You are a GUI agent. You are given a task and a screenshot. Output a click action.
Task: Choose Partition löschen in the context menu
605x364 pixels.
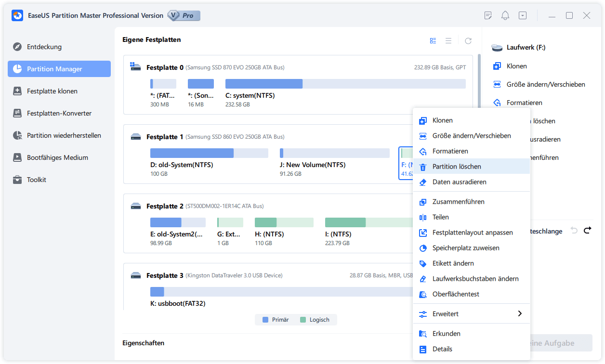point(472,167)
